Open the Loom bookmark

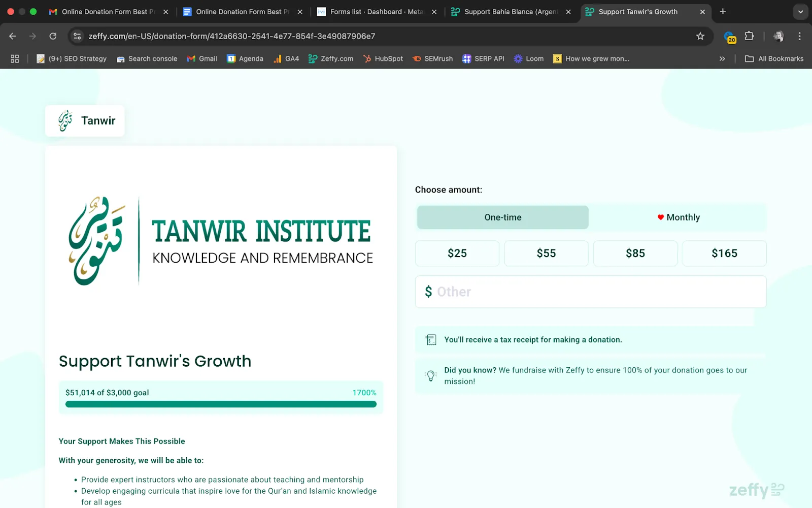coord(529,59)
